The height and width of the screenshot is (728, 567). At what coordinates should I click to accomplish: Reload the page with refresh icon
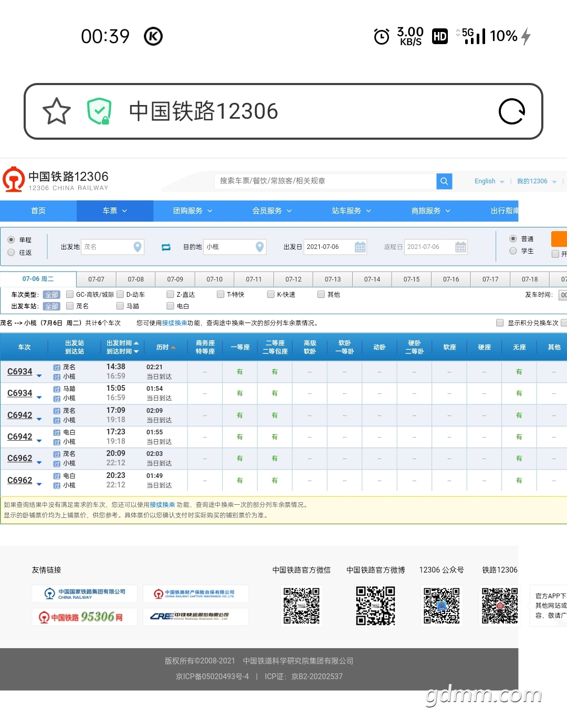click(x=512, y=111)
